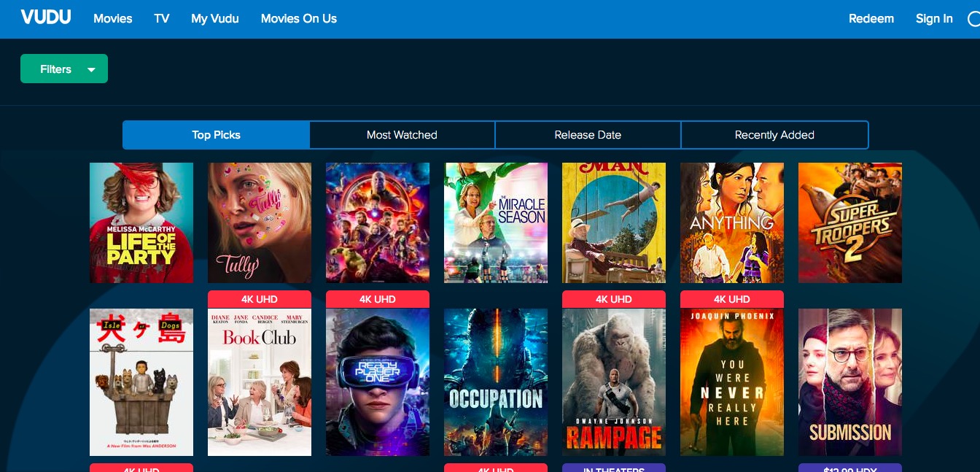Image resolution: width=980 pixels, height=472 pixels.
Task: Expand the Filters dropdown
Action: click(x=64, y=69)
